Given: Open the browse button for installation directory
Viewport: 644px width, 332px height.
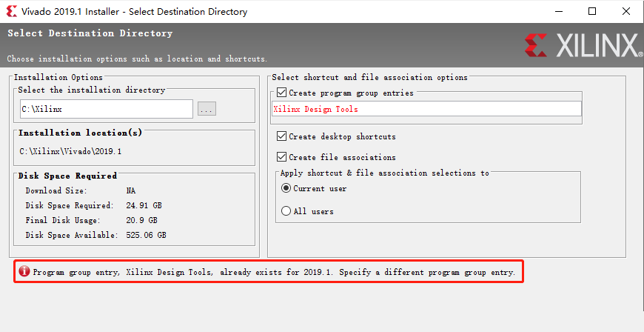Looking at the screenshot, I should click(207, 109).
